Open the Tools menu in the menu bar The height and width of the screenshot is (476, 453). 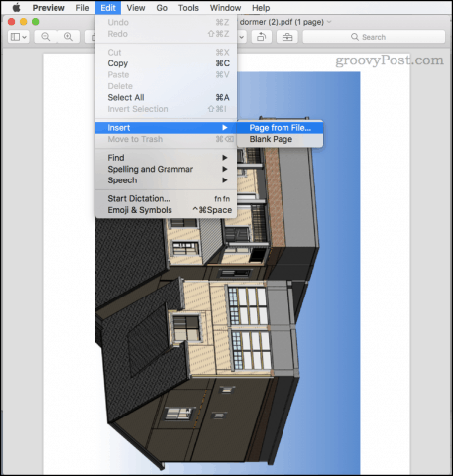[188, 8]
